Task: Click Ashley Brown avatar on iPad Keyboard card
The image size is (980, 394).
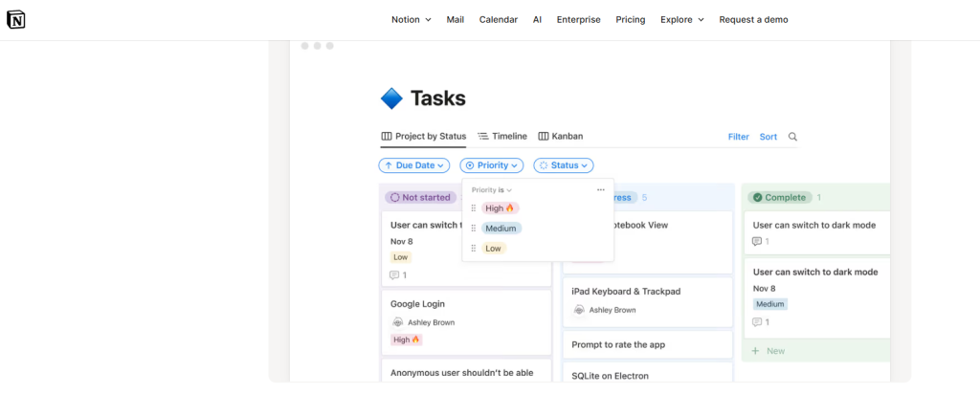Action: [579, 310]
